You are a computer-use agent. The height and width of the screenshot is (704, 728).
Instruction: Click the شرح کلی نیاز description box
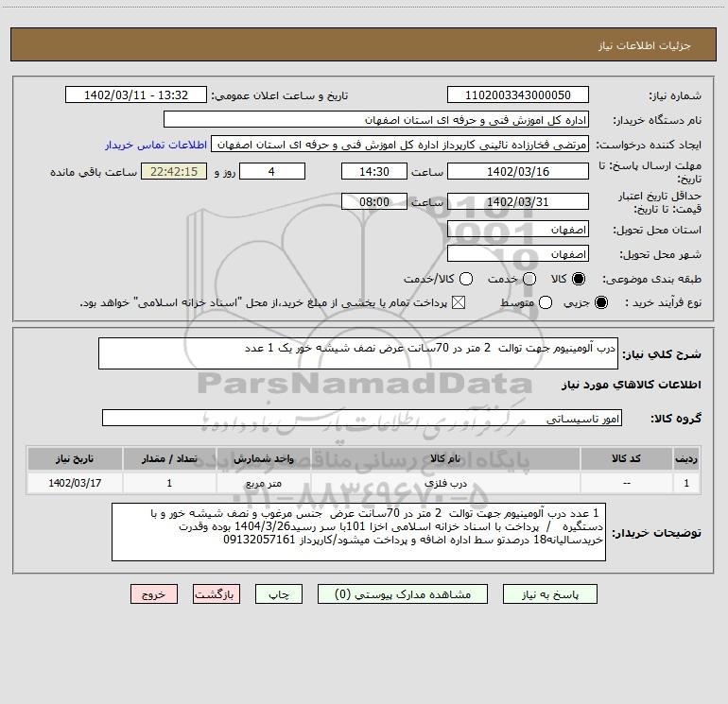tap(358, 353)
